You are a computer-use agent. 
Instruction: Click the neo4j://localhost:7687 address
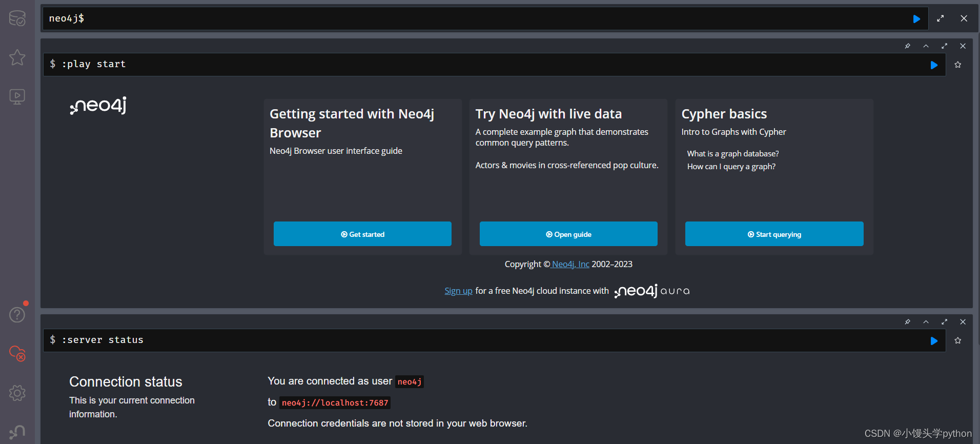coord(335,402)
